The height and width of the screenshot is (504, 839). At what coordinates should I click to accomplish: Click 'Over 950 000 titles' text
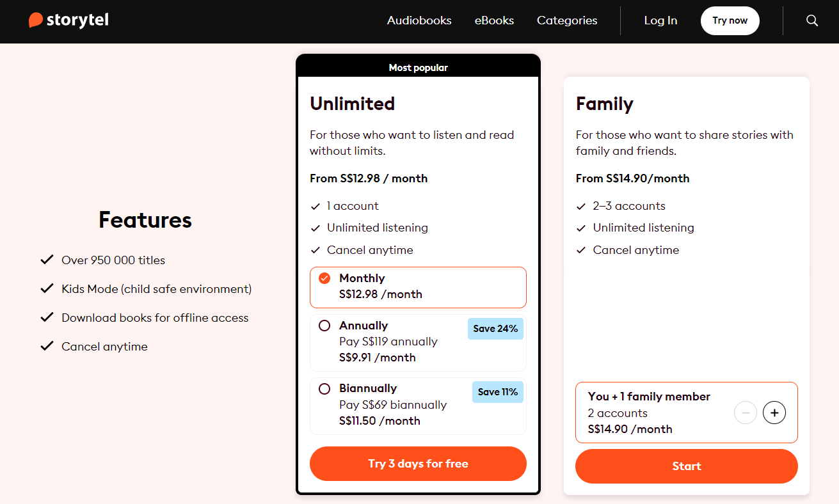tap(113, 260)
